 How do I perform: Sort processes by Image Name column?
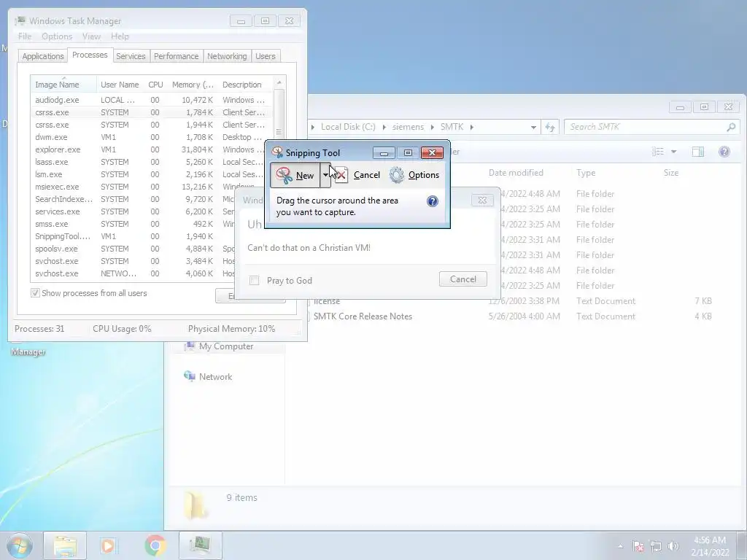point(64,85)
